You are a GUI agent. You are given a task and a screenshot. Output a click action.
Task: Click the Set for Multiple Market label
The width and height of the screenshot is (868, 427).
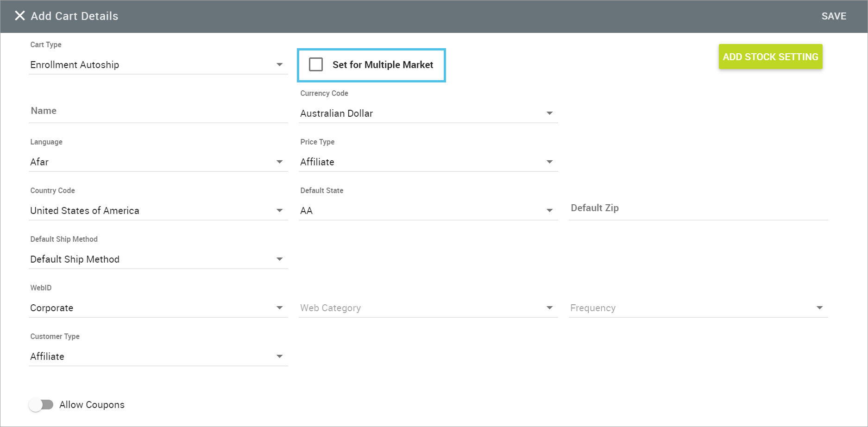[383, 65]
